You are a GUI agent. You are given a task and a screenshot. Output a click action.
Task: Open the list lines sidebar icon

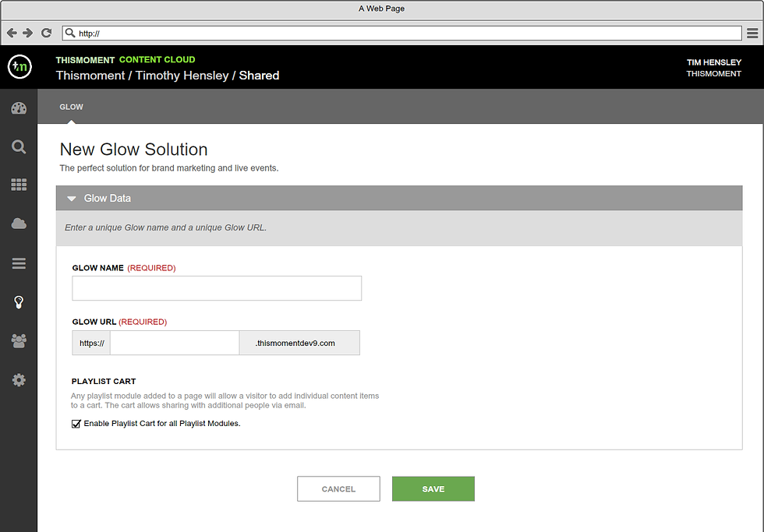click(19, 263)
